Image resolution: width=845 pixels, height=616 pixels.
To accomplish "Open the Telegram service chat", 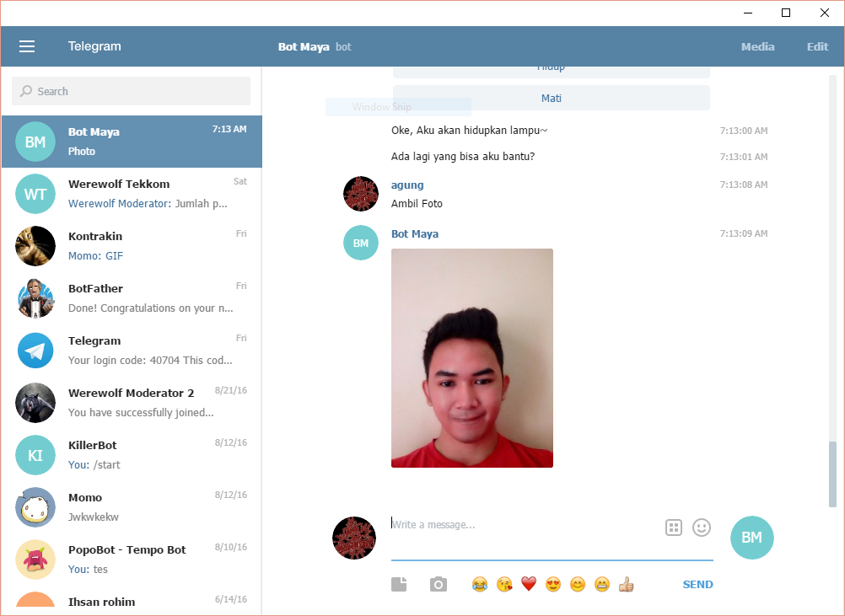I will (132, 351).
